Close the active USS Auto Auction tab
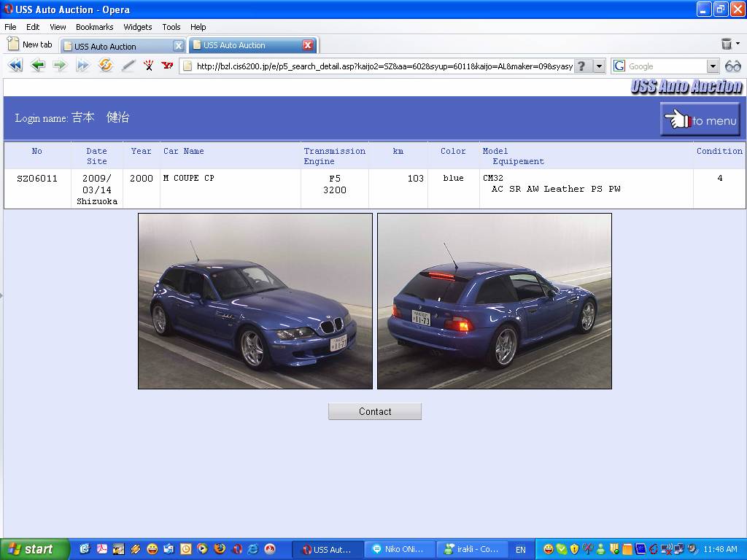The width and height of the screenshot is (747, 560). (308, 45)
